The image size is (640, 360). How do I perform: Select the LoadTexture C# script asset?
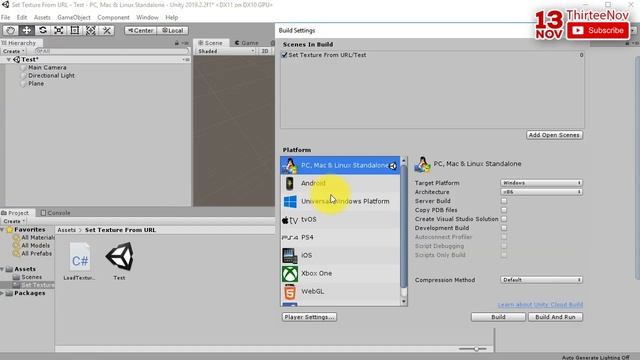80,261
